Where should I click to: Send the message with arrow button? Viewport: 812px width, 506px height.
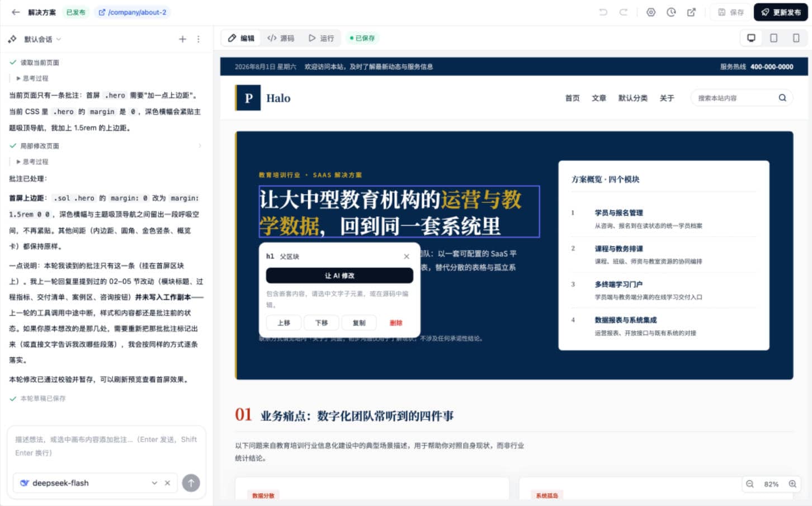coord(191,483)
